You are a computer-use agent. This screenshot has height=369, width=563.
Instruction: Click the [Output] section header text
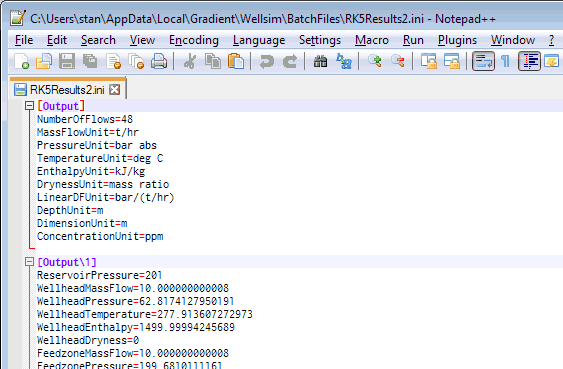pyautogui.click(x=61, y=106)
